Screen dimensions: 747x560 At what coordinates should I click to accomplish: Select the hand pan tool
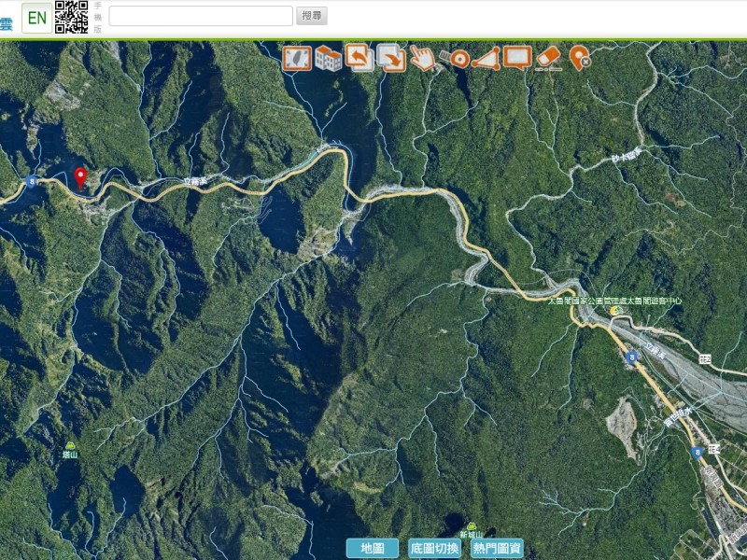pos(423,59)
